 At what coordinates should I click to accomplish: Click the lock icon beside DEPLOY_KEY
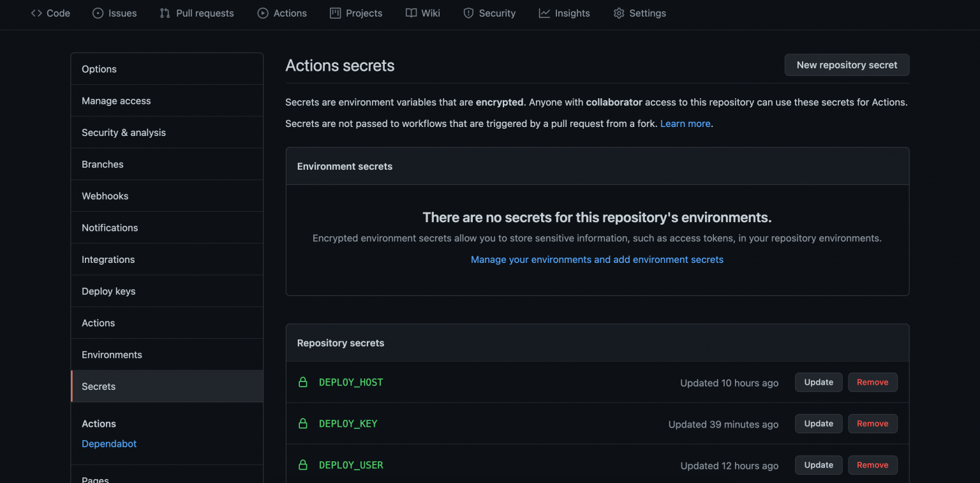click(303, 424)
